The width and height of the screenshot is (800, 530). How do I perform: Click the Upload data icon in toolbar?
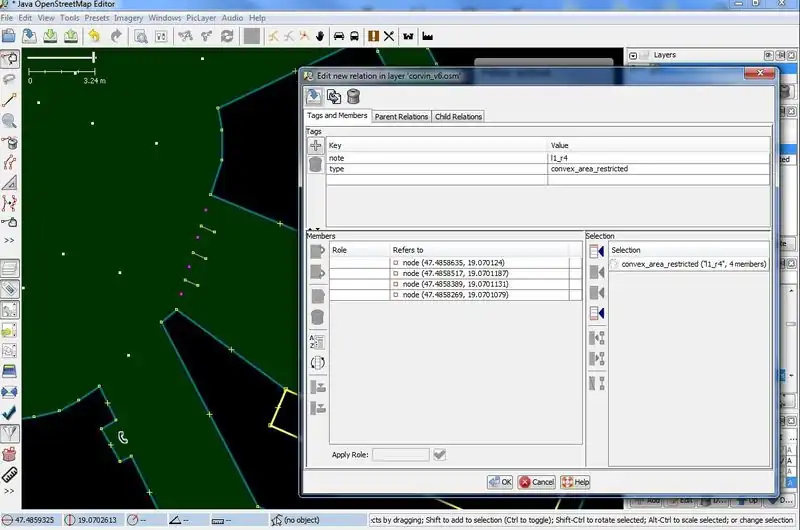click(71, 37)
